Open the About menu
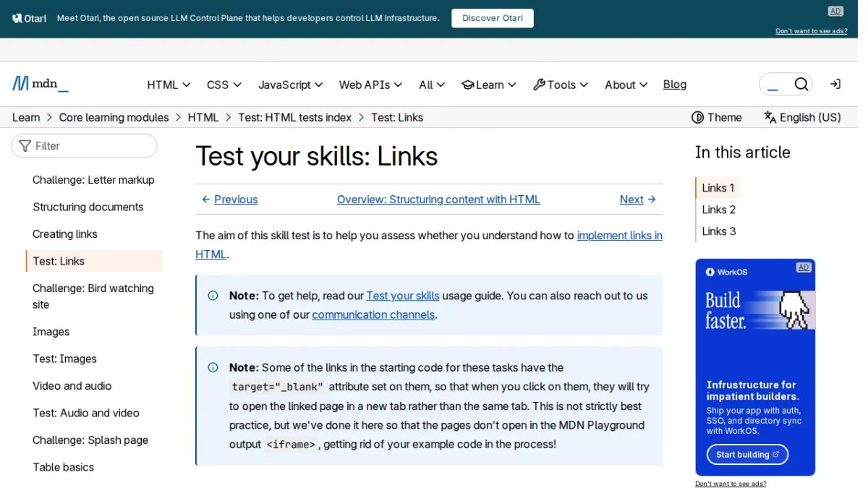The height and width of the screenshot is (488, 868). coord(626,85)
